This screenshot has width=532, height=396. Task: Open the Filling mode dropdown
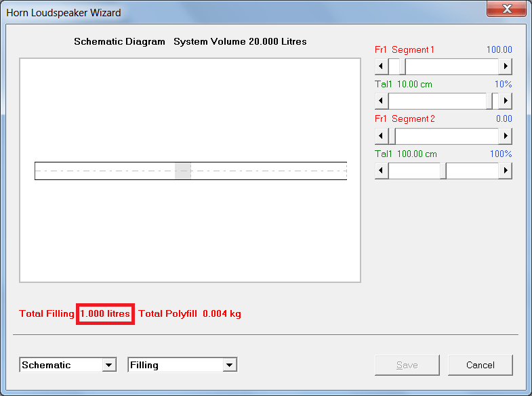click(230, 365)
